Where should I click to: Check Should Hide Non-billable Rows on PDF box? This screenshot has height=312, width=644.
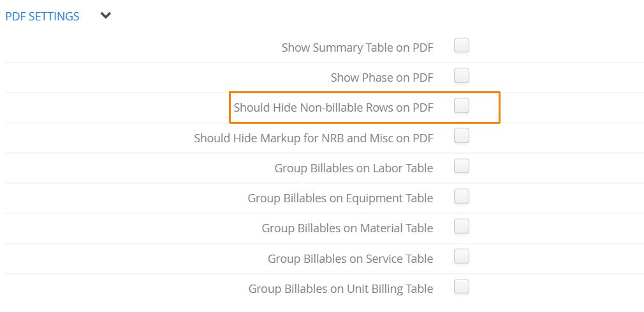(x=461, y=106)
